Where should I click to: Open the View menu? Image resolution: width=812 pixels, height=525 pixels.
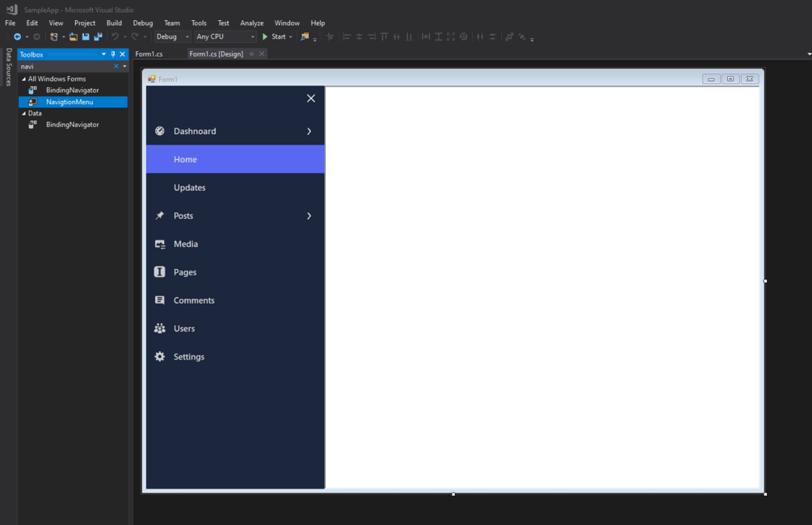point(56,23)
